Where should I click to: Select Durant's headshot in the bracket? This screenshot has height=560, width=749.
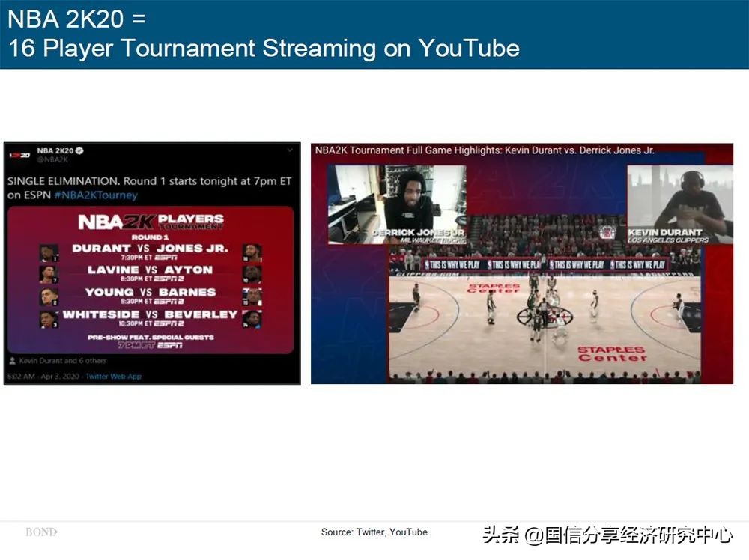[49, 252]
